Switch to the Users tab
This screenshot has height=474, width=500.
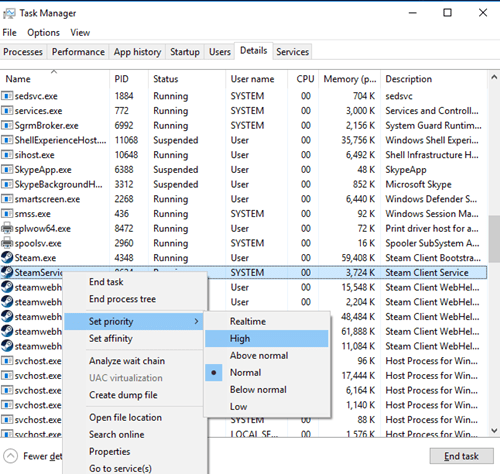pyautogui.click(x=220, y=52)
